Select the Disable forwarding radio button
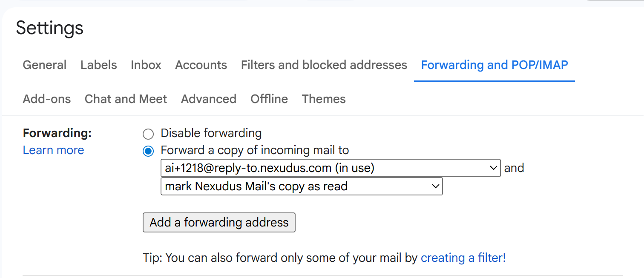Viewport: 644px width, 278px height. (x=148, y=134)
